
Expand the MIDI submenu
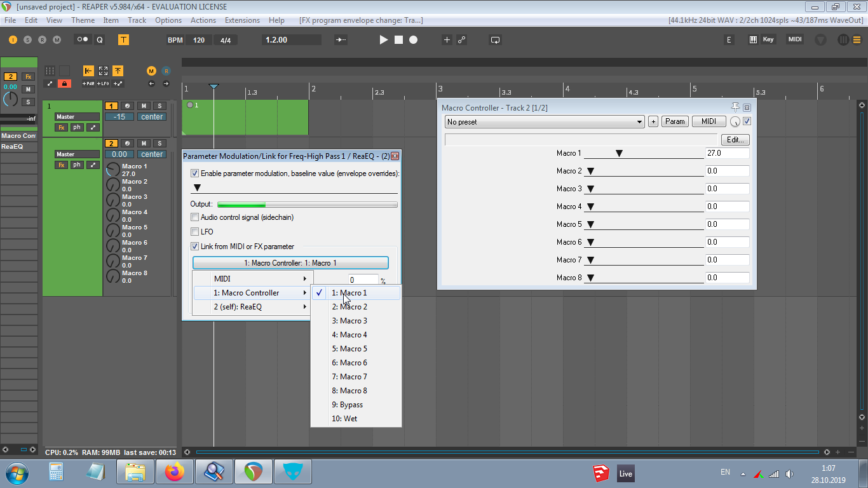click(252, 279)
